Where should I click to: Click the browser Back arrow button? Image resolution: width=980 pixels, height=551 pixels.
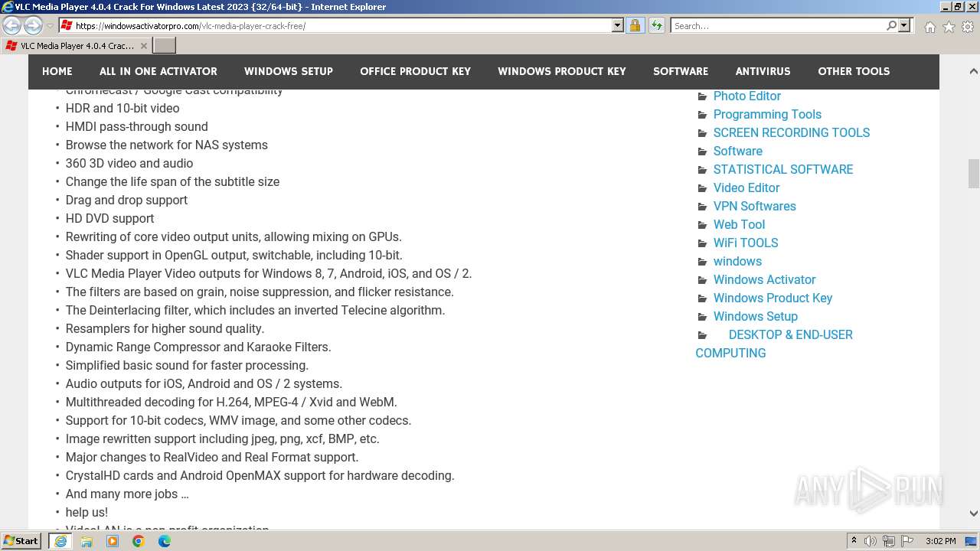12,26
